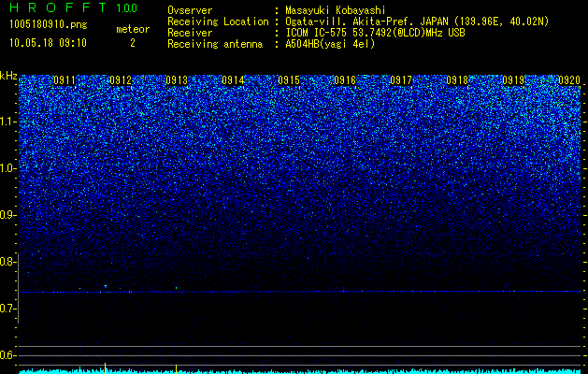The width and height of the screenshot is (588, 374).
Task: Click the 0918 time marker
Action: [457, 80]
